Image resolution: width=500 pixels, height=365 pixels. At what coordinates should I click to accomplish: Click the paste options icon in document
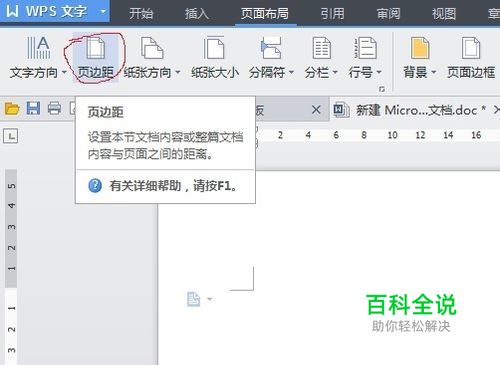pyautogui.click(x=194, y=299)
